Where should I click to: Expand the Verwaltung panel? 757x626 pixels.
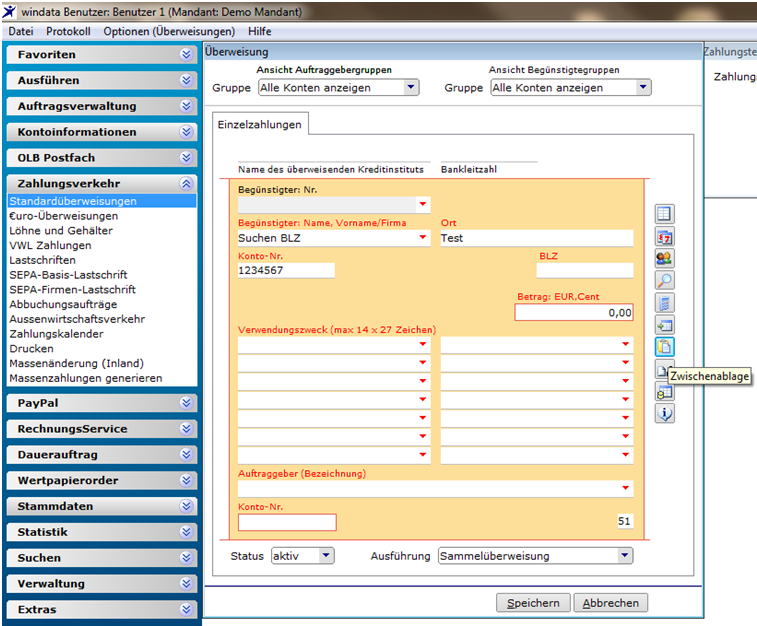[x=186, y=584]
